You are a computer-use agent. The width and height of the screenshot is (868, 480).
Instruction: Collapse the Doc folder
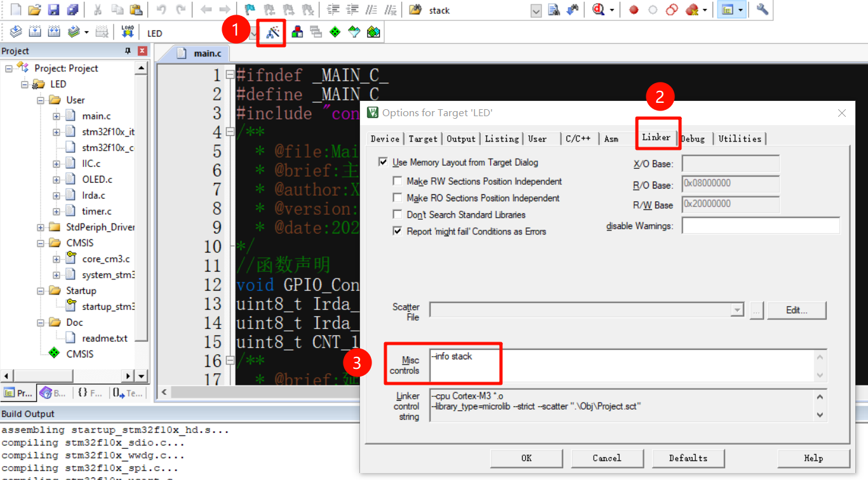point(41,323)
